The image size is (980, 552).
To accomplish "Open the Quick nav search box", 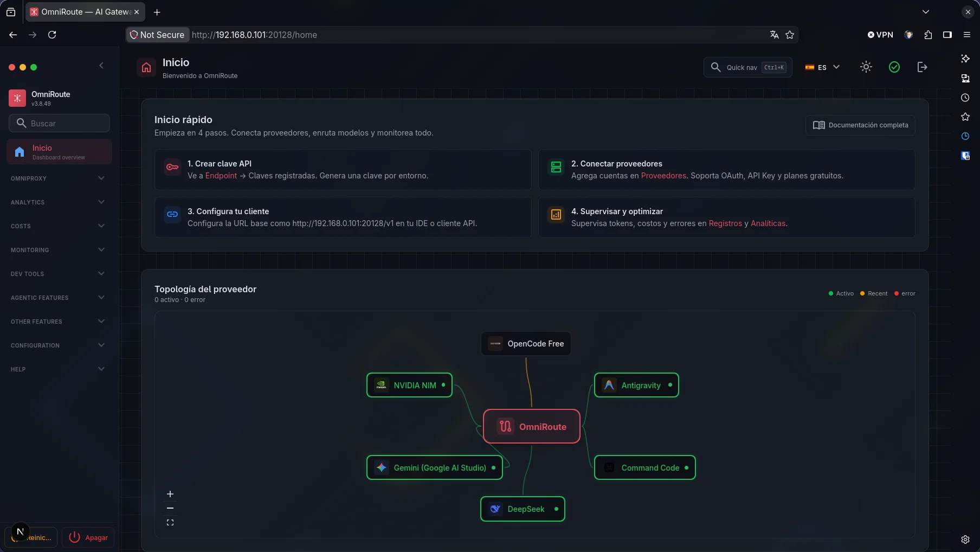I will 748,67.
